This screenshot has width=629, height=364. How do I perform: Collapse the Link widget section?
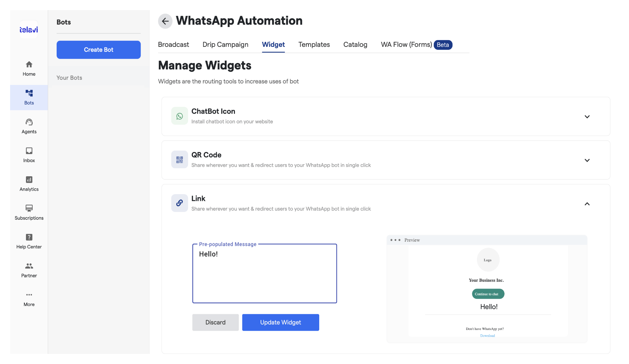587,204
